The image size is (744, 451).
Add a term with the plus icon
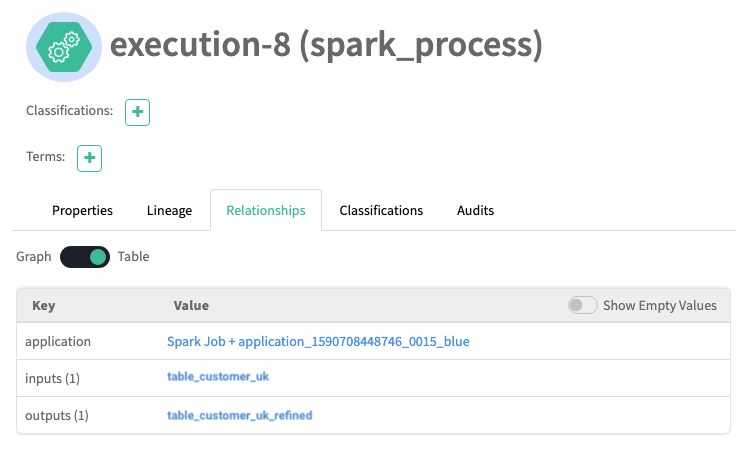(x=90, y=158)
